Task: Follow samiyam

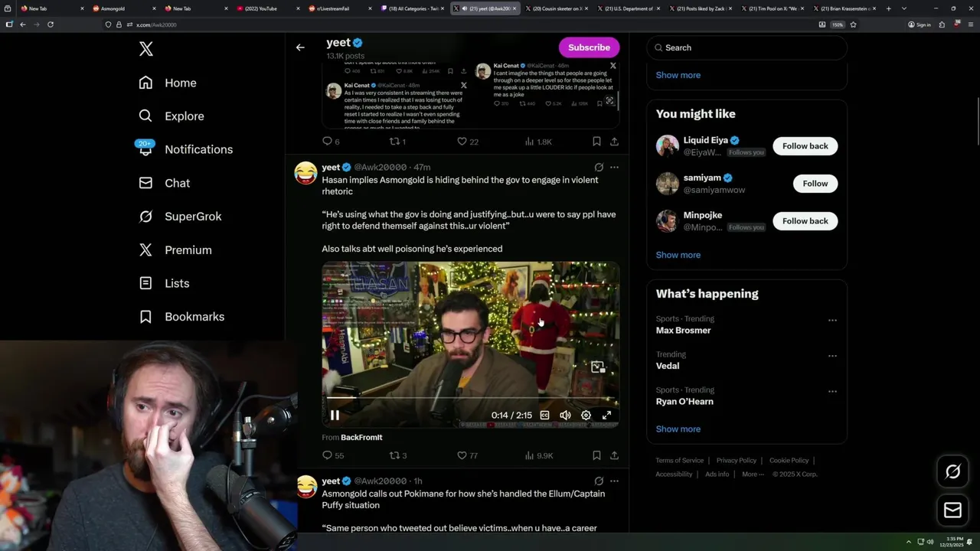Action: coord(815,184)
